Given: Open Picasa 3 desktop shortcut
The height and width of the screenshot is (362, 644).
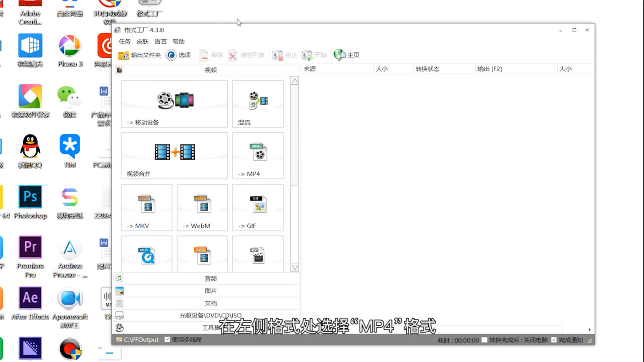Looking at the screenshot, I should pos(70,51).
